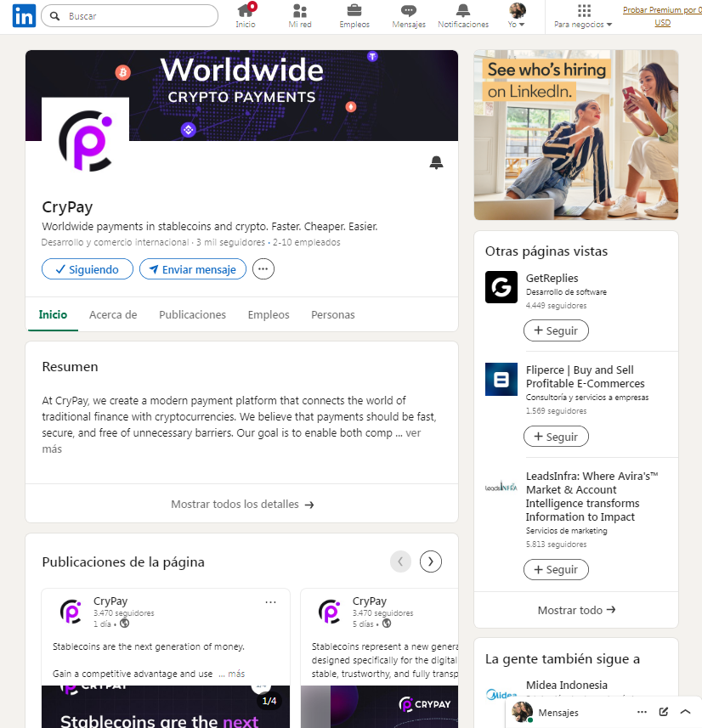Open more options ellipsis beside Enviar mensaje

click(263, 268)
